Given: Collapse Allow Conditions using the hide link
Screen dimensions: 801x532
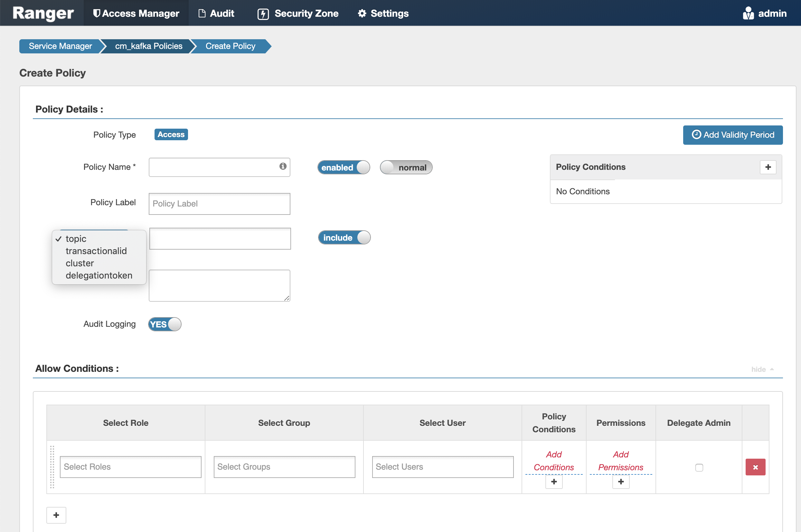Looking at the screenshot, I should (x=758, y=369).
